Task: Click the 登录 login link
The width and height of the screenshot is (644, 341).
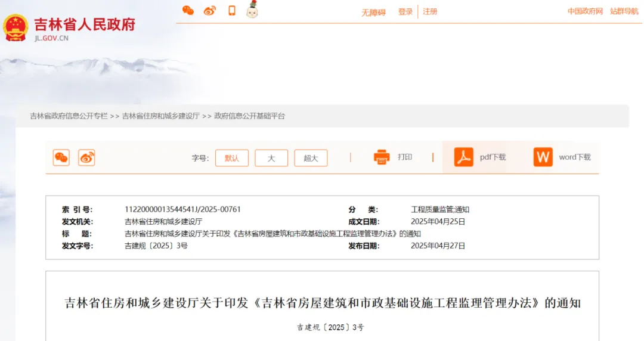Action: (x=405, y=12)
